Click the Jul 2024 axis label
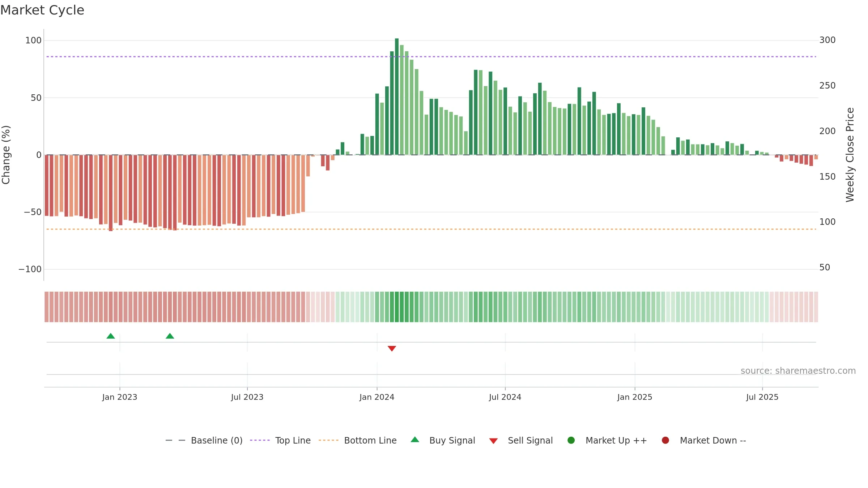The image size is (868, 488). point(505,397)
